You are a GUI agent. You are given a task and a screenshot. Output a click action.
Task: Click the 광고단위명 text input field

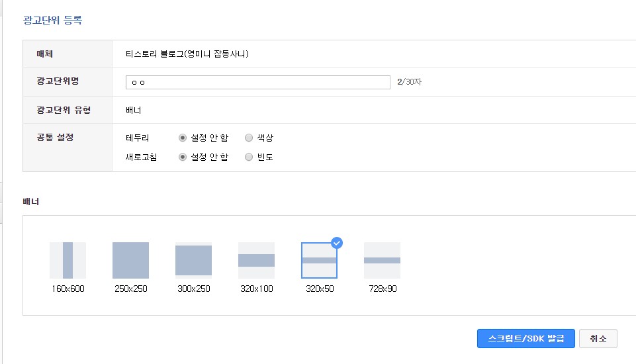(x=258, y=82)
